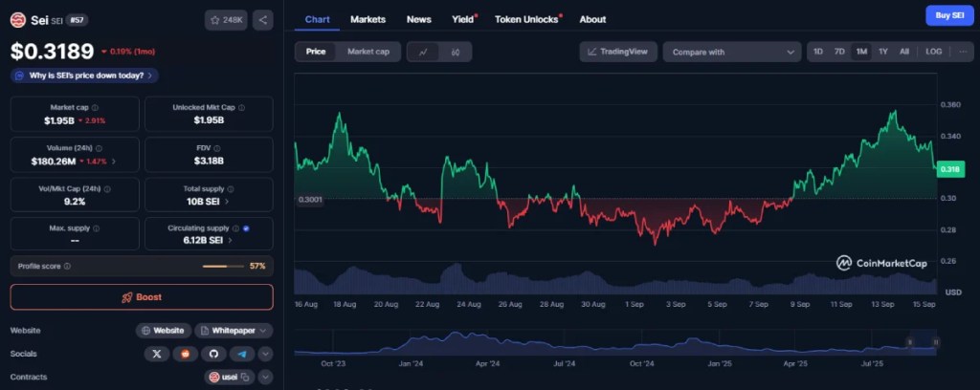Viewport: 980px width, 390px height.
Task: Open the Reddit social link
Action: pyautogui.click(x=185, y=354)
